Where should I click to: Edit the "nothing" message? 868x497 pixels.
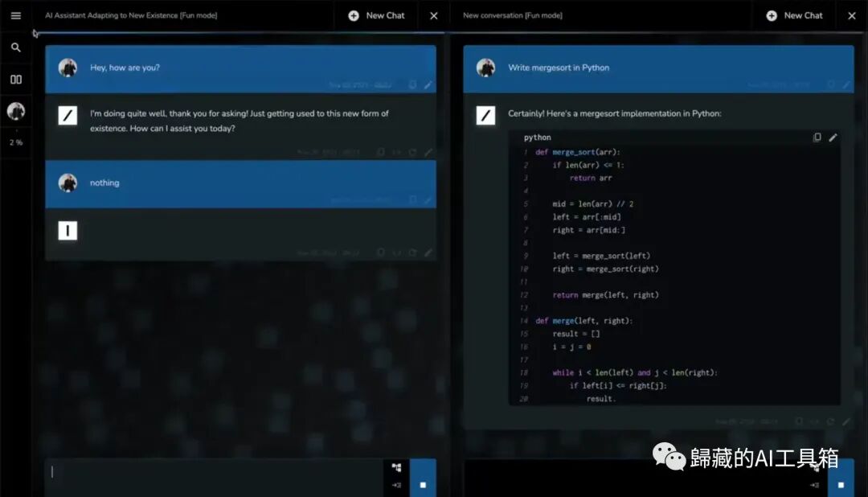pos(428,199)
